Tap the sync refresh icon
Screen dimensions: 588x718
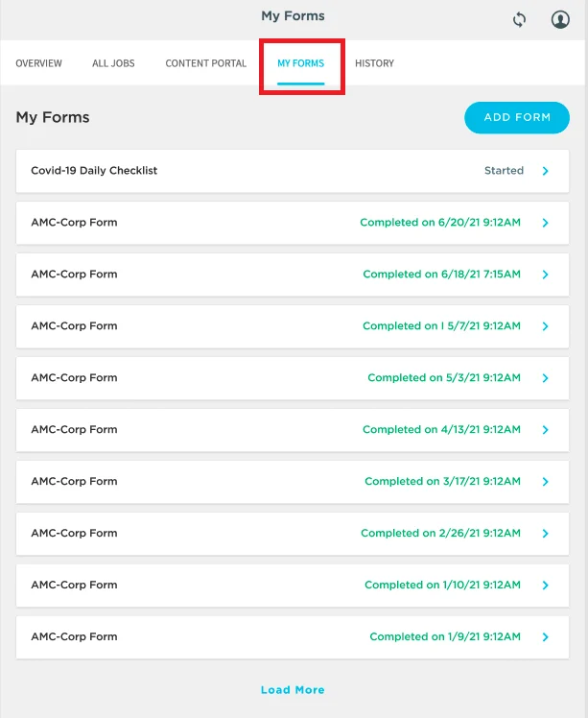519,20
